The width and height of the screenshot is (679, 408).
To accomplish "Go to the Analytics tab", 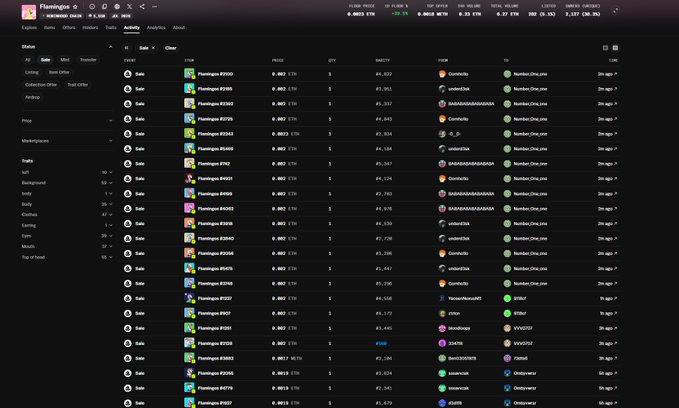I will pos(156,28).
